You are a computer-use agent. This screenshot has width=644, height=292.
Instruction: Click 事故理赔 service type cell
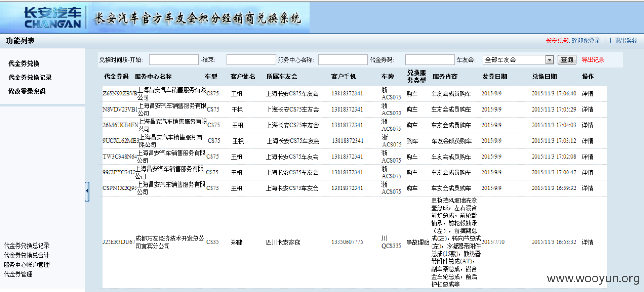(x=418, y=242)
